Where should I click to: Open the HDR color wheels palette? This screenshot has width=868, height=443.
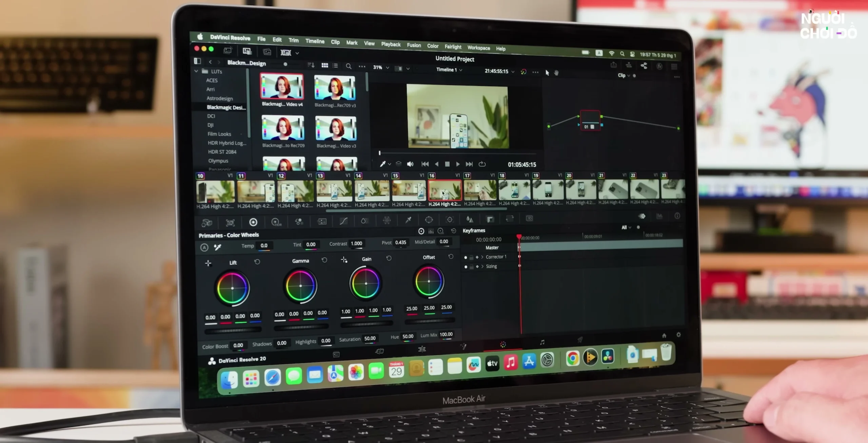(x=276, y=222)
